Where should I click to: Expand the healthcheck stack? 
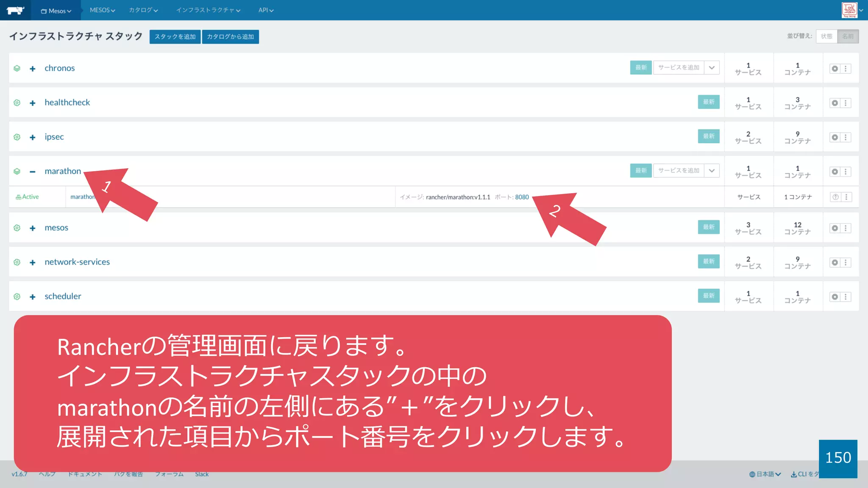pos(33,103)
